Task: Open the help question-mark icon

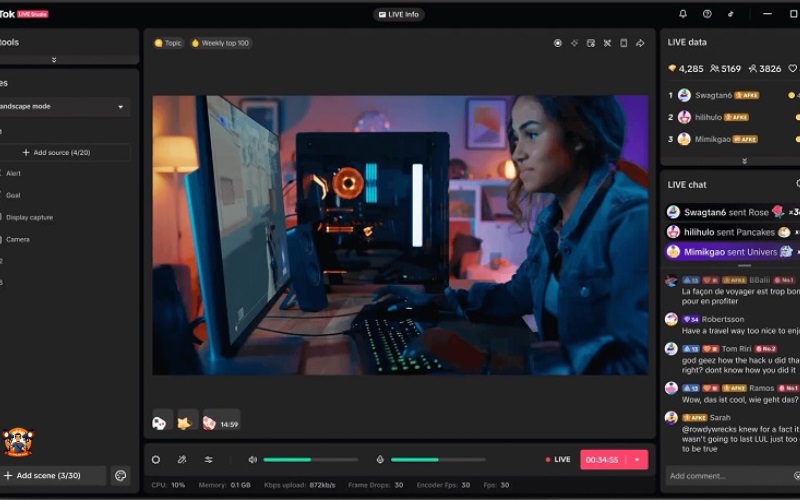Action: pyautogui.click(x=707, y=14)
